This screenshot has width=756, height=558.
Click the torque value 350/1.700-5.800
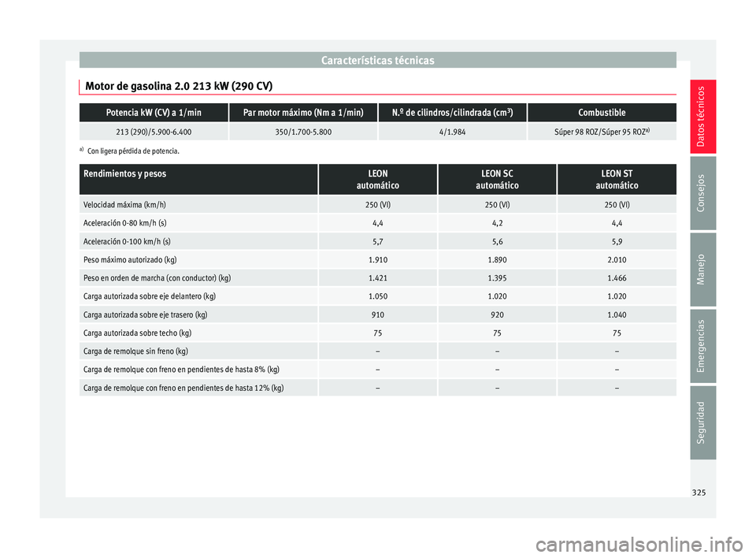coord(303,132)
